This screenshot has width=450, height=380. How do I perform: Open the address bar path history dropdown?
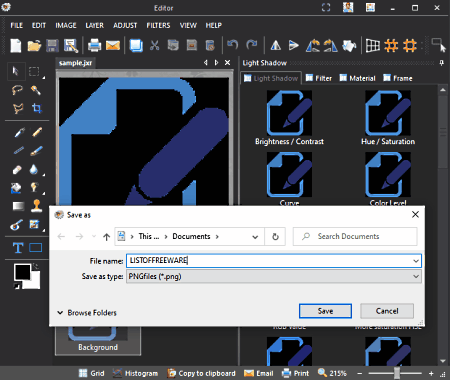pyautogui.click(x=255, y=237)
